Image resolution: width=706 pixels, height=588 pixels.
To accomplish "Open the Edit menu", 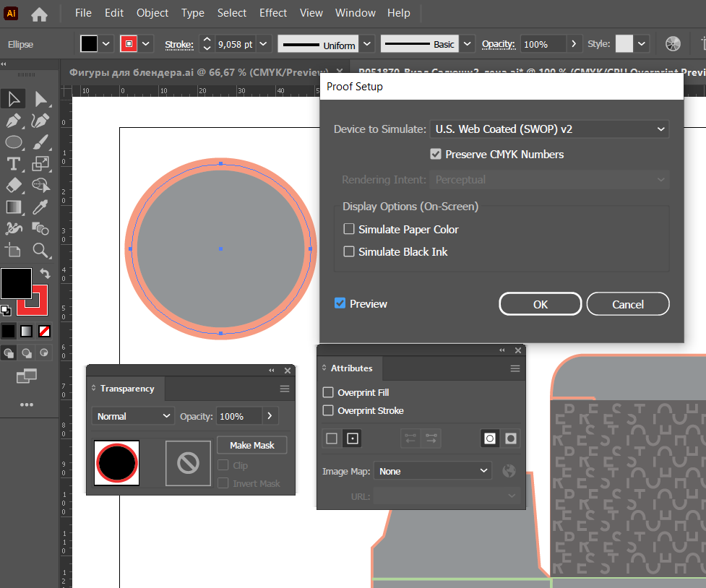I will (114, 13).
